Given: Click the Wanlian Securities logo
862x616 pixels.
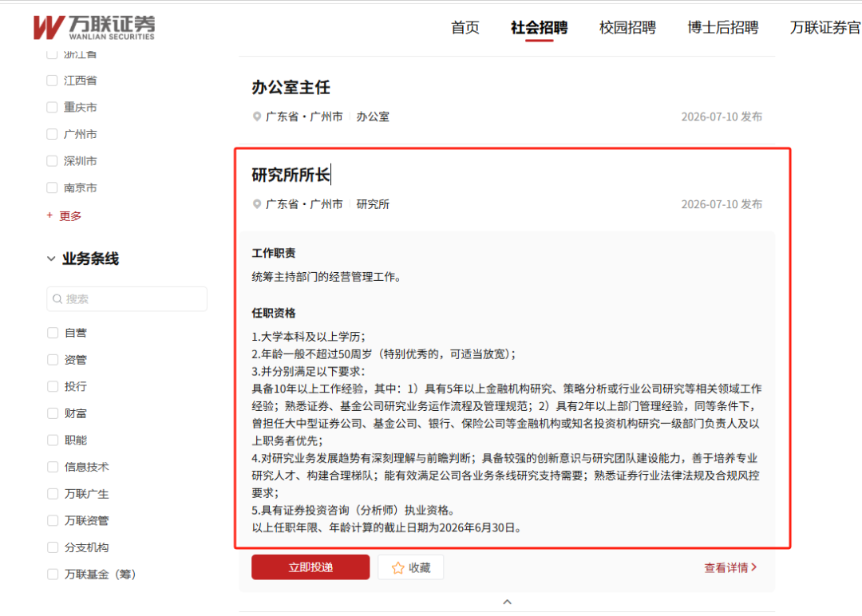Looking at the screenshot, I should tap(94, 27).
